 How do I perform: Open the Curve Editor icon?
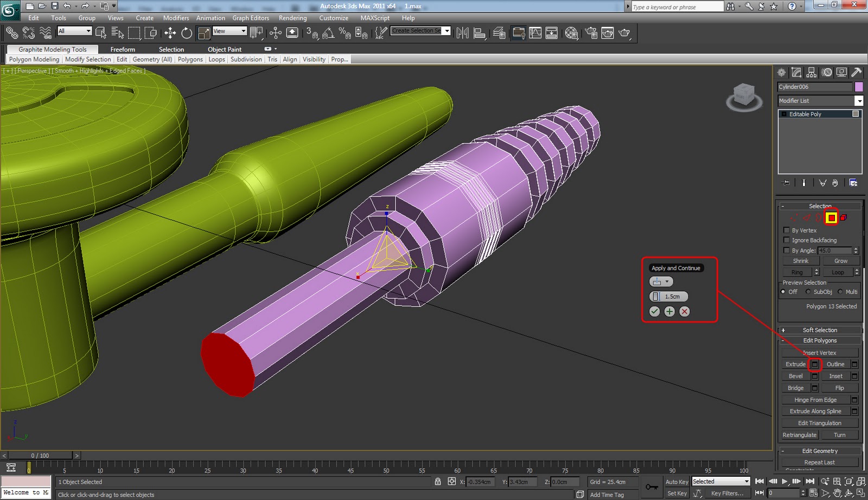[535, 33]
